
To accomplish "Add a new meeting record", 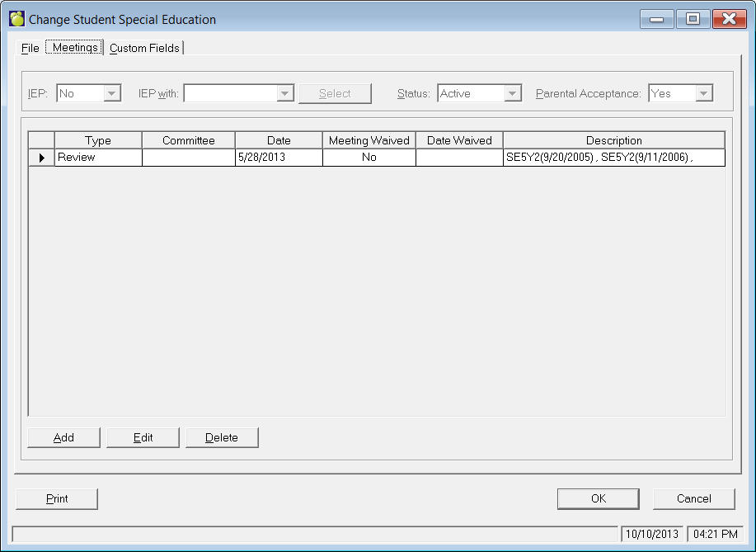I will [x=63, y=437].
